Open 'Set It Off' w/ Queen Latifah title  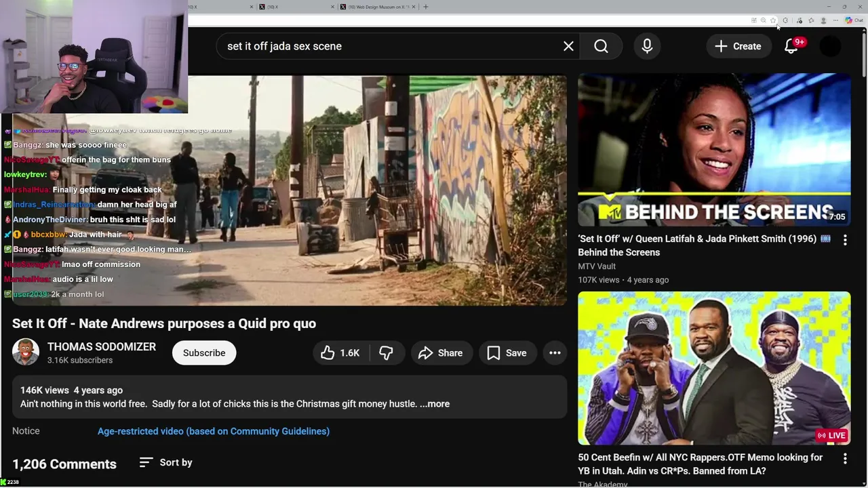(x=704, y=245)
